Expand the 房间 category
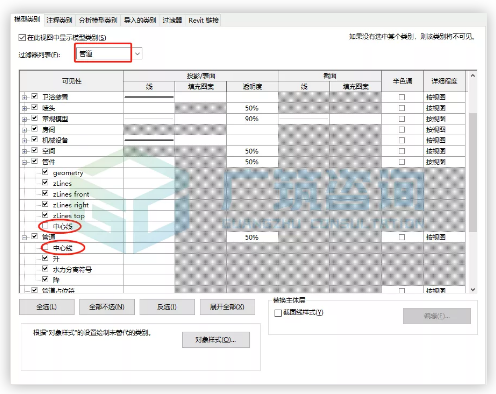The height and width of the screenshot is (394, 496). (x=25, y=130)
